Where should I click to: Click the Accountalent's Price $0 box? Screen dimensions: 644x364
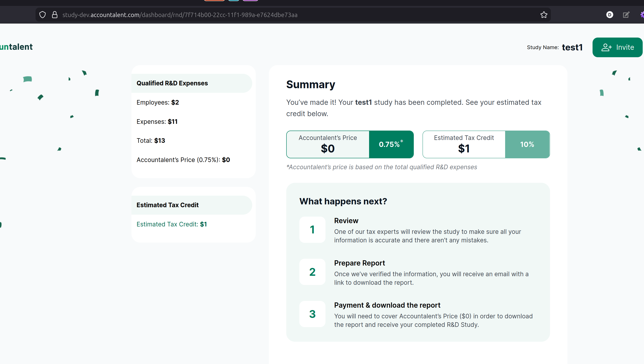pos(327,144)
